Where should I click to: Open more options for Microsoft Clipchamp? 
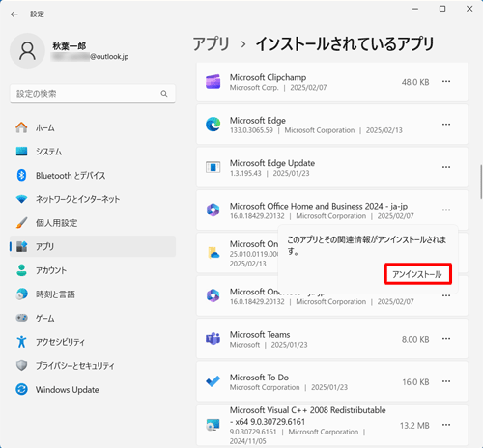(446, 82)
